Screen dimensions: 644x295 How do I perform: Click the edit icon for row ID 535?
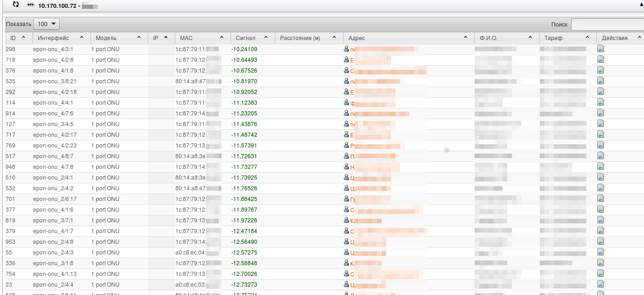pos(601,80)
